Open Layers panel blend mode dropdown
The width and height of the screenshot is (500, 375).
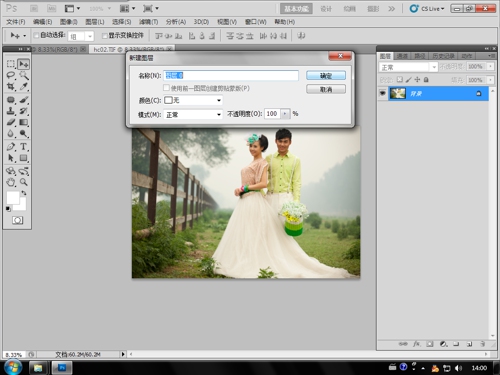408,67
